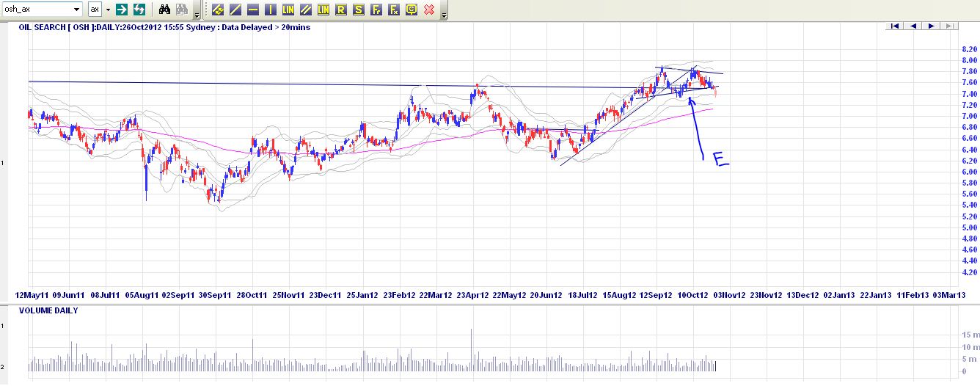Viewport: 980px width, 386px height.
Task: Click the 03Mar13 date label
Action: click(949, 295)
